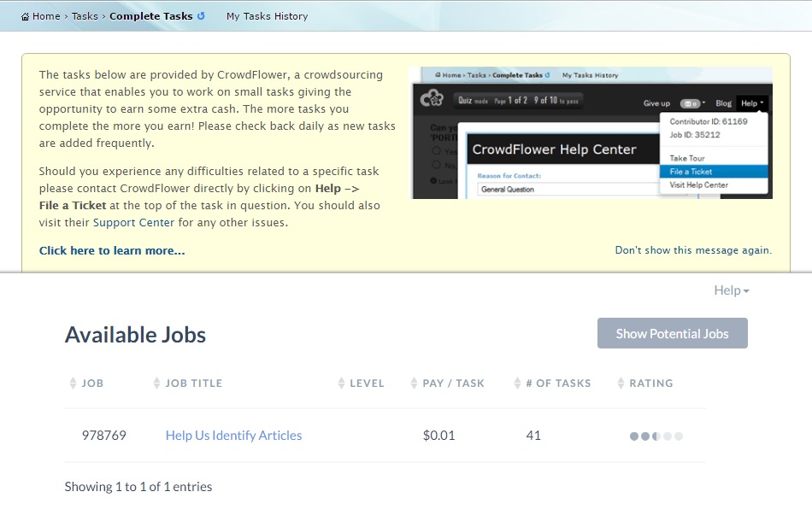The width and height of the screenshot is (812, 521).
Task: Select Complete Tasks breadcrumb item
Action: click(150, 16)
